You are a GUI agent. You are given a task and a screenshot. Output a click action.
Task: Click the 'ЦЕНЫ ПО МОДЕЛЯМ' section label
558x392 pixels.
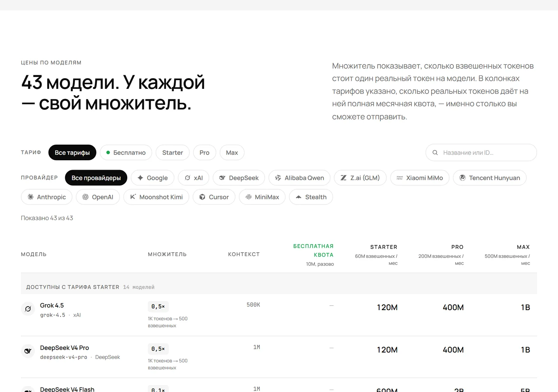point(51,63)
